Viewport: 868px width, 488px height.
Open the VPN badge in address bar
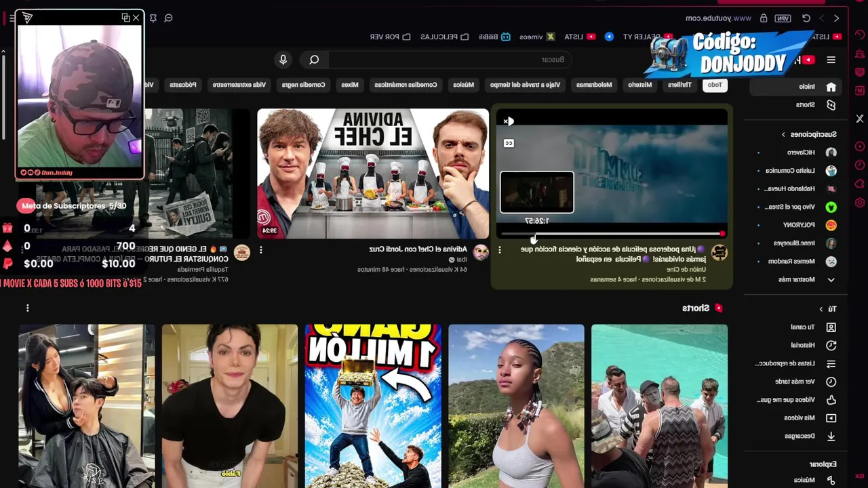[x=783, y=18]
